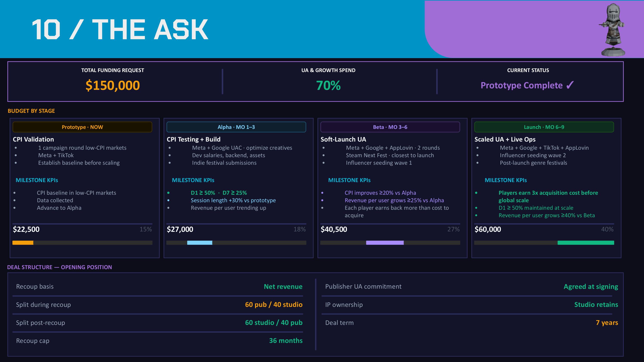The image size is (644, 362).
Task: Click the purple Beta budget progress bar
Action: [385, 243]
